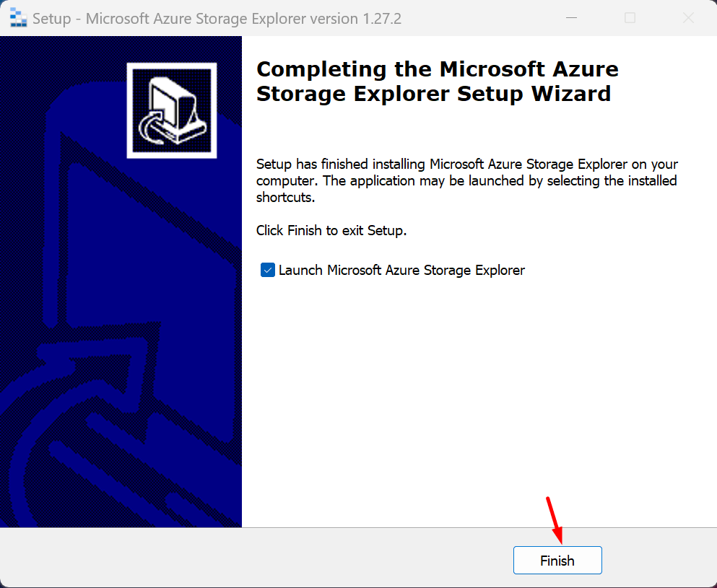Click the "Click Finish to exit Setup" text
Image resolution: width=717 pixels, height=588 pixels.
click(x=331, y=230)
